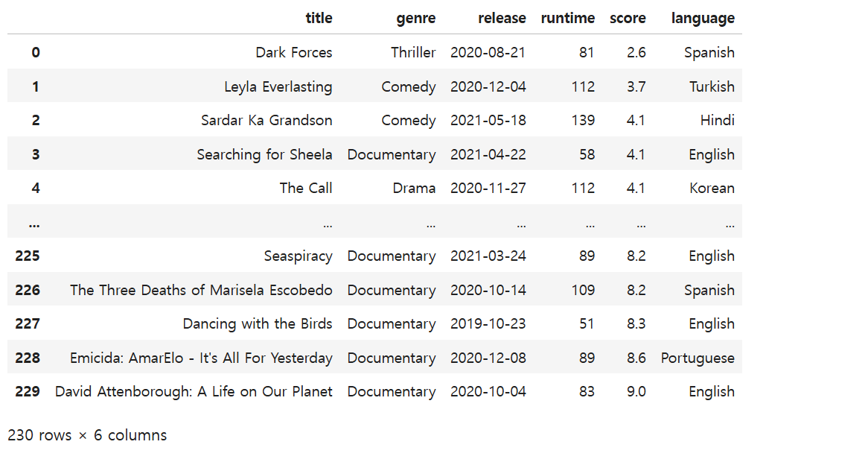Screen dimensions: 868x465
Task: Click the 230 rows × 6 columns summary
Action: click(x=87, y=436)
